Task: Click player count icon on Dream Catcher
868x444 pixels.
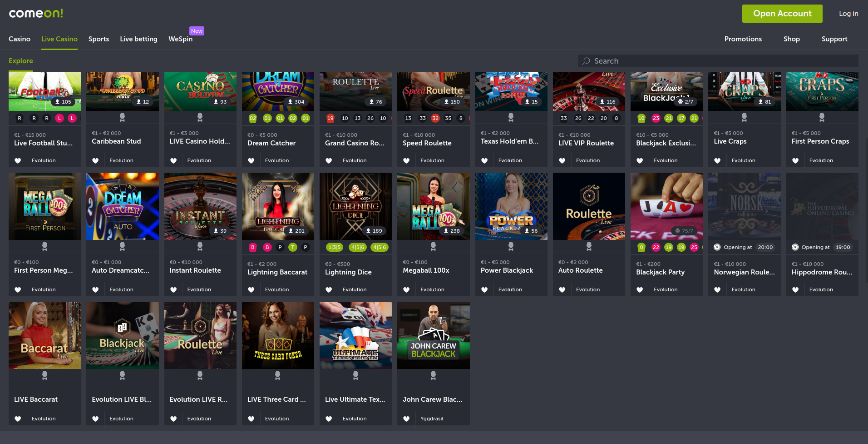Action: click(291, 102)
